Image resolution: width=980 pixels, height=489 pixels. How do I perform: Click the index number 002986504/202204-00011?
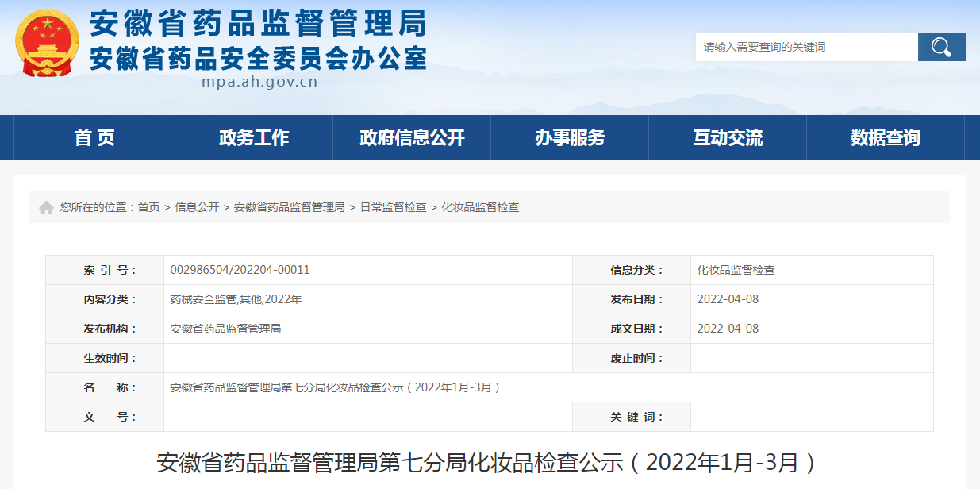click(240, 270)
